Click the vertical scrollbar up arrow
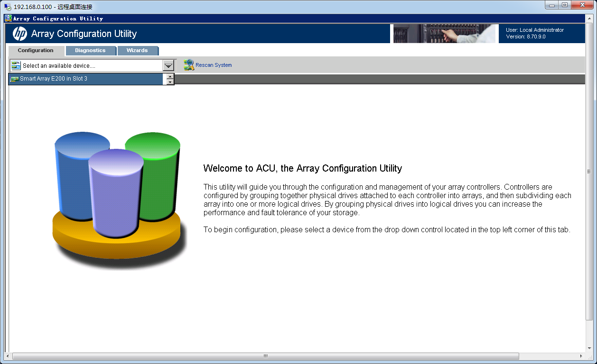Viewport: 597px width, 364px height. click(589, 18)
